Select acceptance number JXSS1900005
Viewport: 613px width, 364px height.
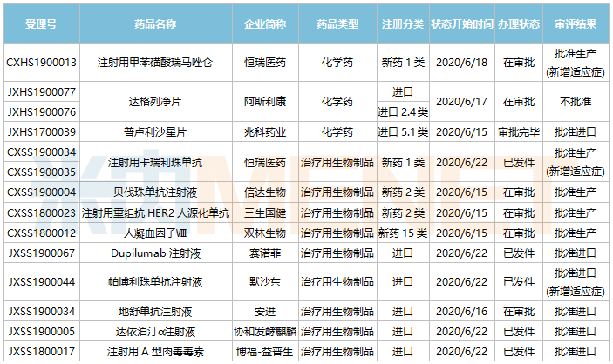pos(42,332)
